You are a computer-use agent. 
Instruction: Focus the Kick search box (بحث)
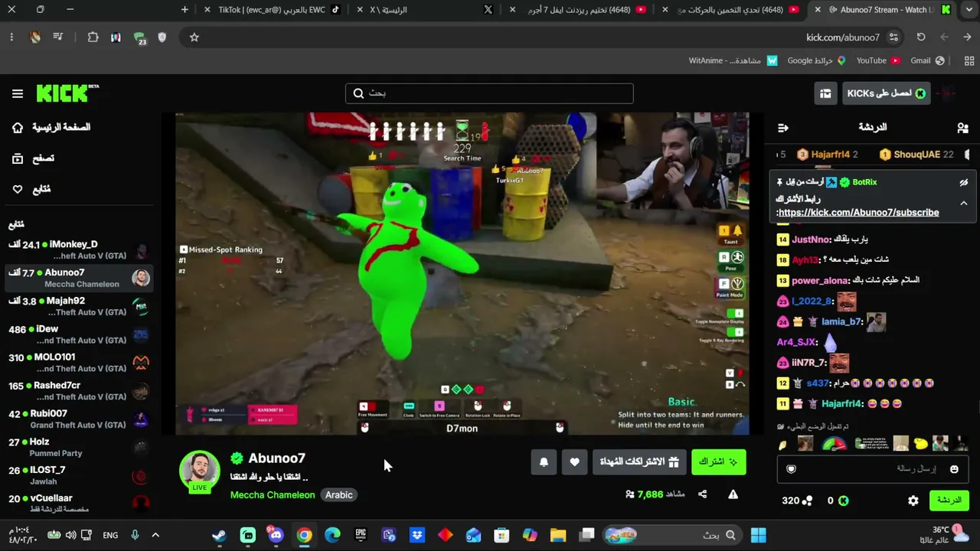[x=489, y=93]
